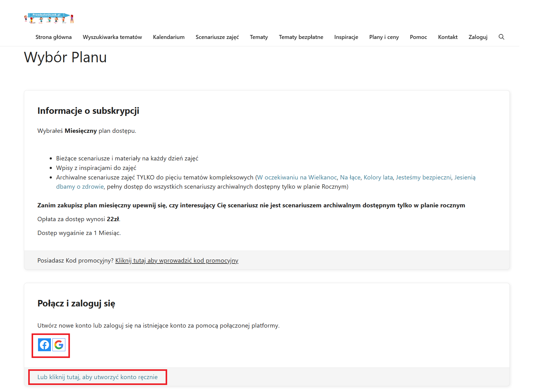Sign in with the Google icon
The height and width of the screenshot is (392, 549).
59,345
